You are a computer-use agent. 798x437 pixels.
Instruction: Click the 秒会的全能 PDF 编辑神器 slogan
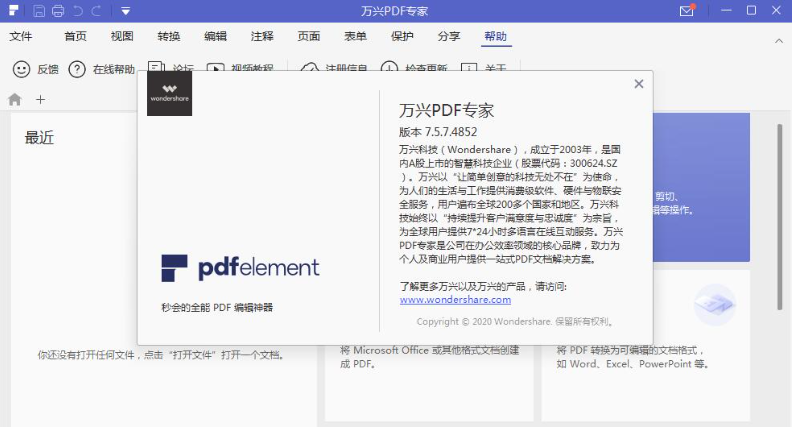pyautogui.click(x=217, y=307)
